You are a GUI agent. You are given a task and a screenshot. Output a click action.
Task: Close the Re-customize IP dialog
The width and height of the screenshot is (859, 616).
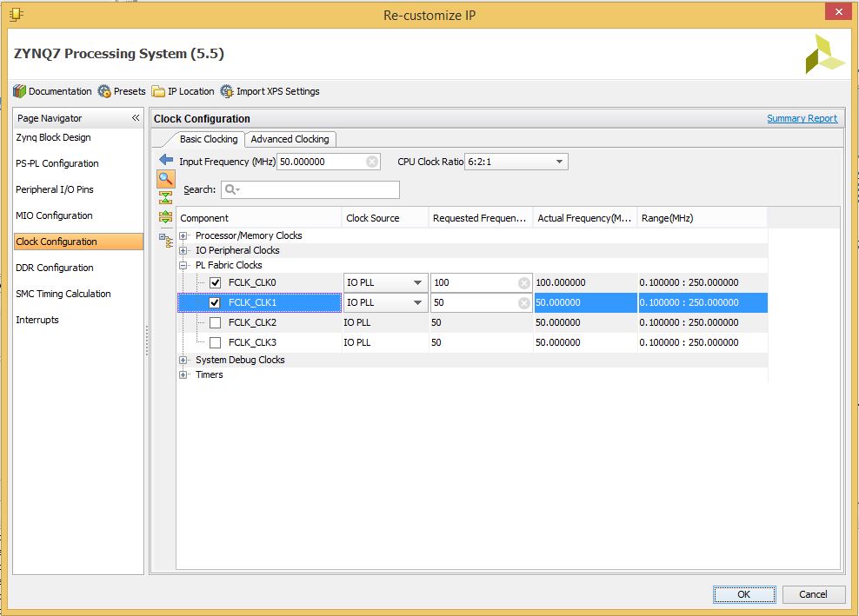pos(838,11)
